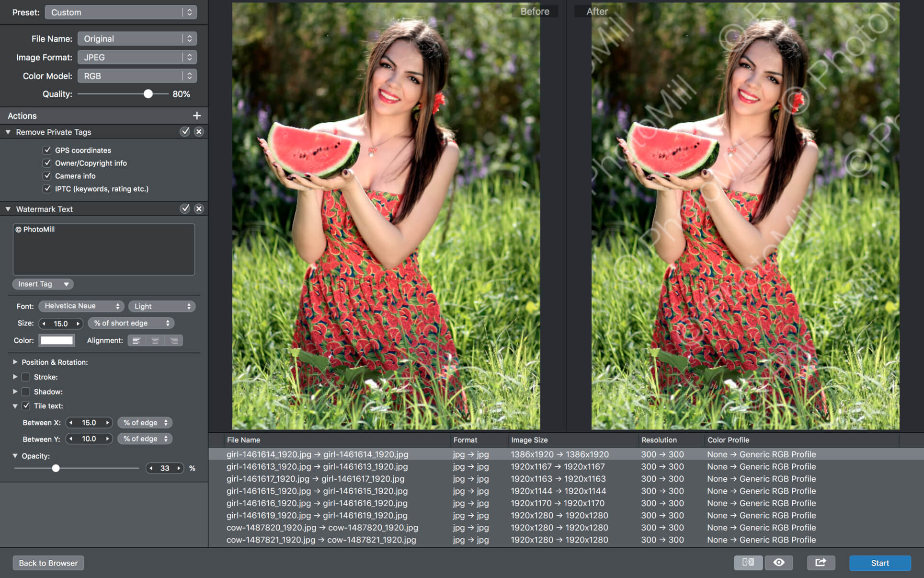Open the Insert Tag dropdown
Image resolution: width=924 pixels, height=578 pixels.
[43, 284]
